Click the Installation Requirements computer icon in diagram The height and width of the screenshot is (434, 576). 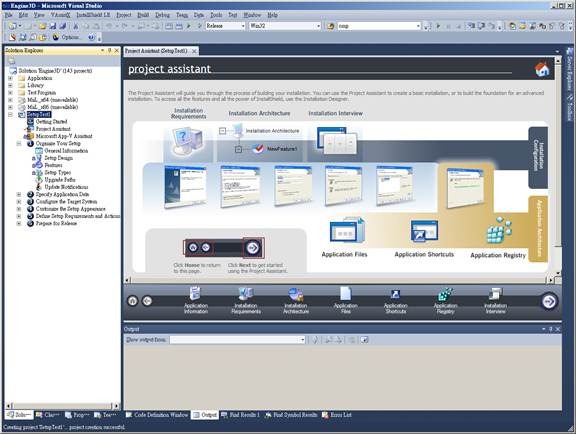[x=187, y=141]
